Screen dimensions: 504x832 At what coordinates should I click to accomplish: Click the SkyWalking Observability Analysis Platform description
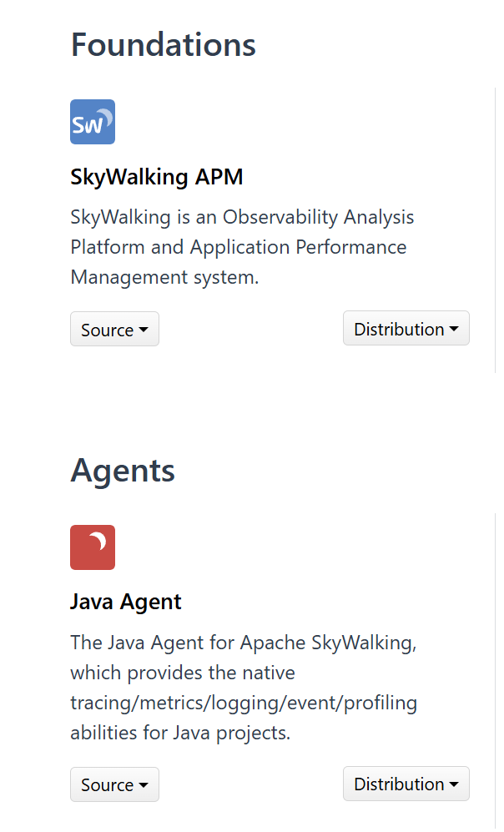pos(243,247)
